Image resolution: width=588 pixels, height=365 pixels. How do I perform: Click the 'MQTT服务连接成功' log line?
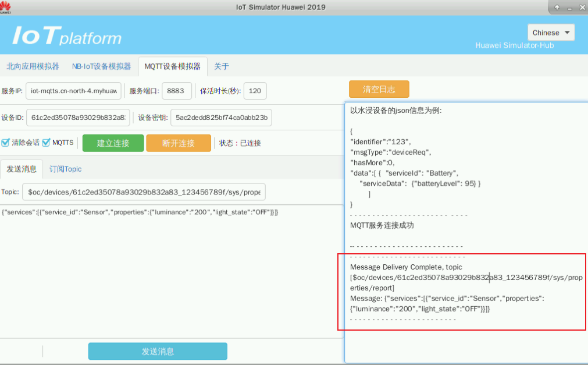pyautogui.click(x=382, y=225)
